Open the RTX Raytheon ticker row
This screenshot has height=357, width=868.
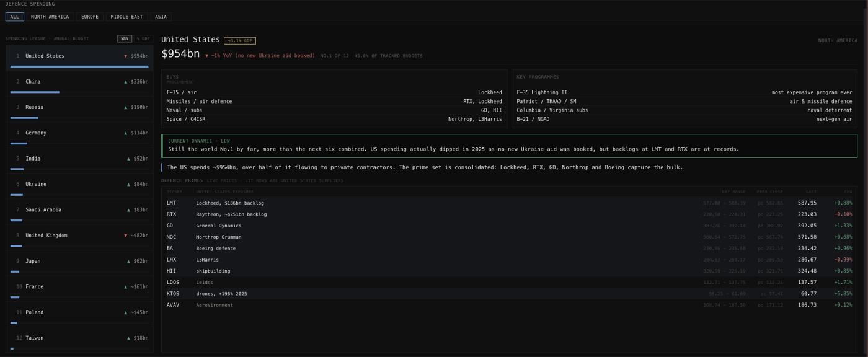coord(510,214)
